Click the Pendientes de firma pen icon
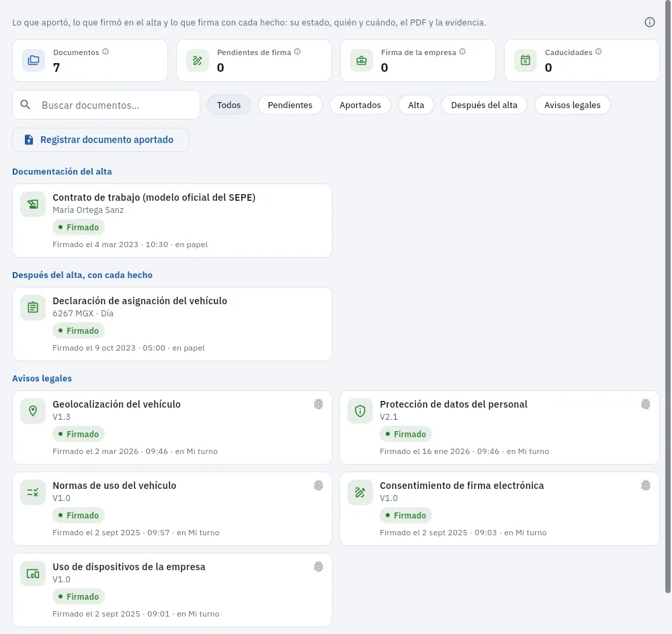This screenshot has height=634, width=672. click(198, 60)
